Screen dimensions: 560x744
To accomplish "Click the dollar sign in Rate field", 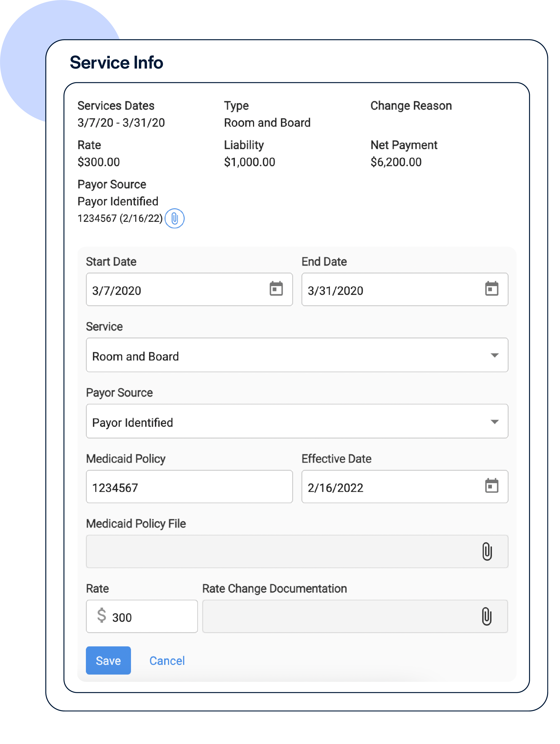I will point(102,615).
